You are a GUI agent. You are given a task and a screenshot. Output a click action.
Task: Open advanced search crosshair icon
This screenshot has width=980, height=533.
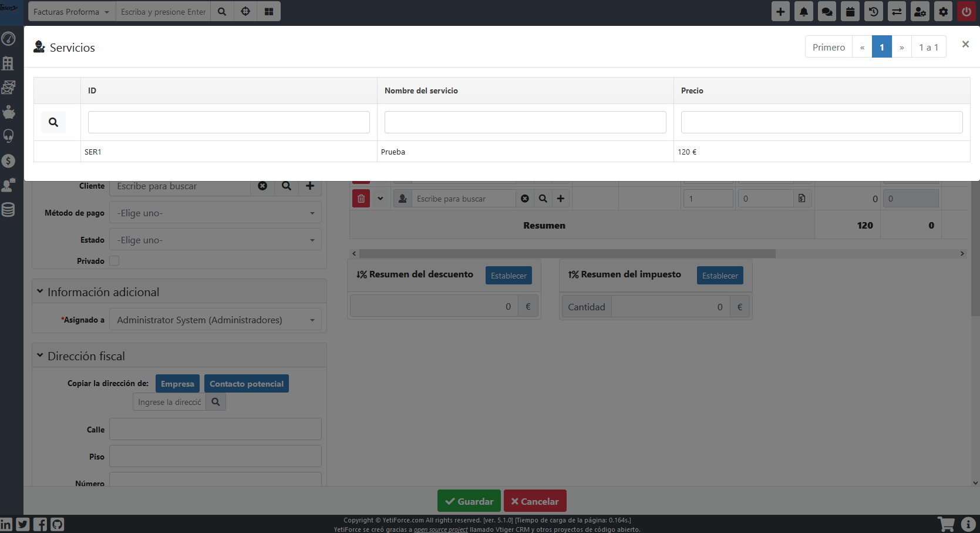coord(245,12)
